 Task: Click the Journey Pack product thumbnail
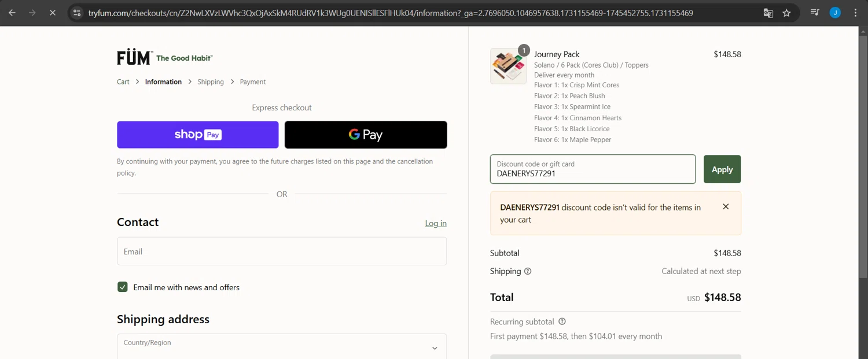click(508, 66)
